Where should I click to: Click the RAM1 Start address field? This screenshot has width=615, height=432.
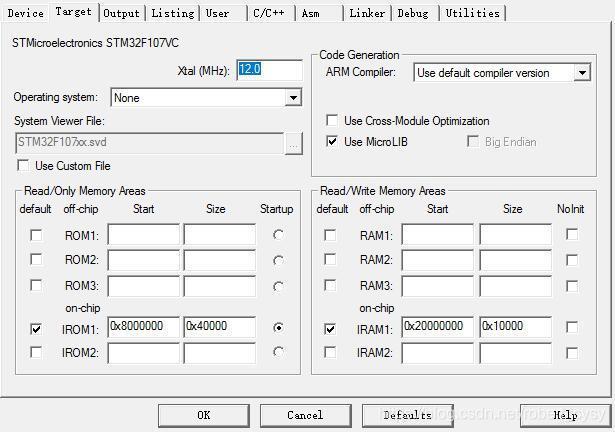(438, 234)
